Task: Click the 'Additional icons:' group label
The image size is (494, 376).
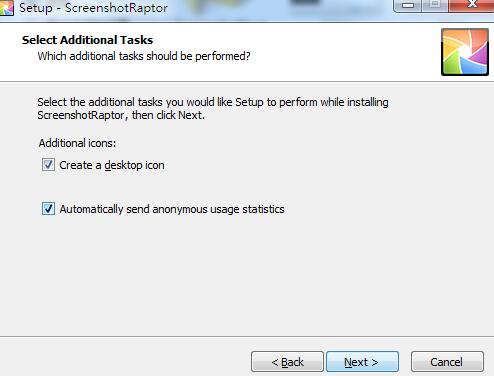Action: [x=77, y=143]
